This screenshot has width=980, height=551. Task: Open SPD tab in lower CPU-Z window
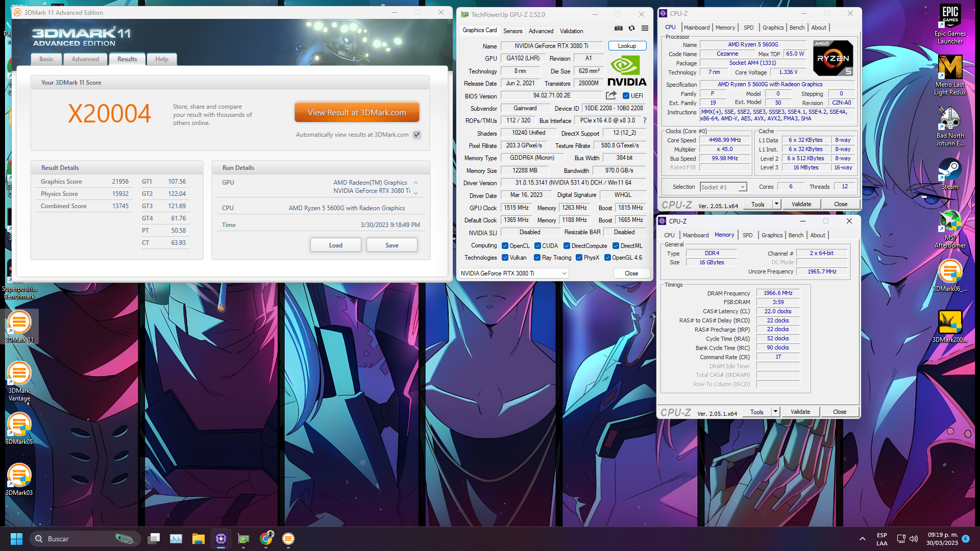(x=747, y=235)
